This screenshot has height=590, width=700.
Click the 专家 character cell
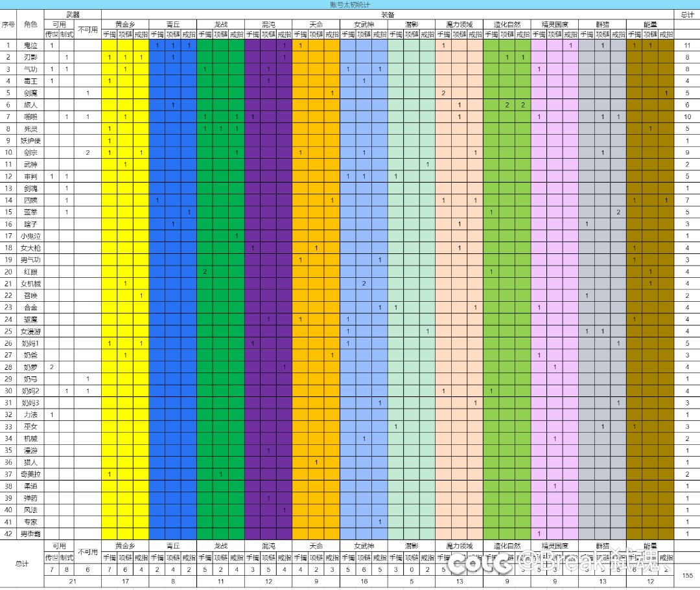click(30, 522)
